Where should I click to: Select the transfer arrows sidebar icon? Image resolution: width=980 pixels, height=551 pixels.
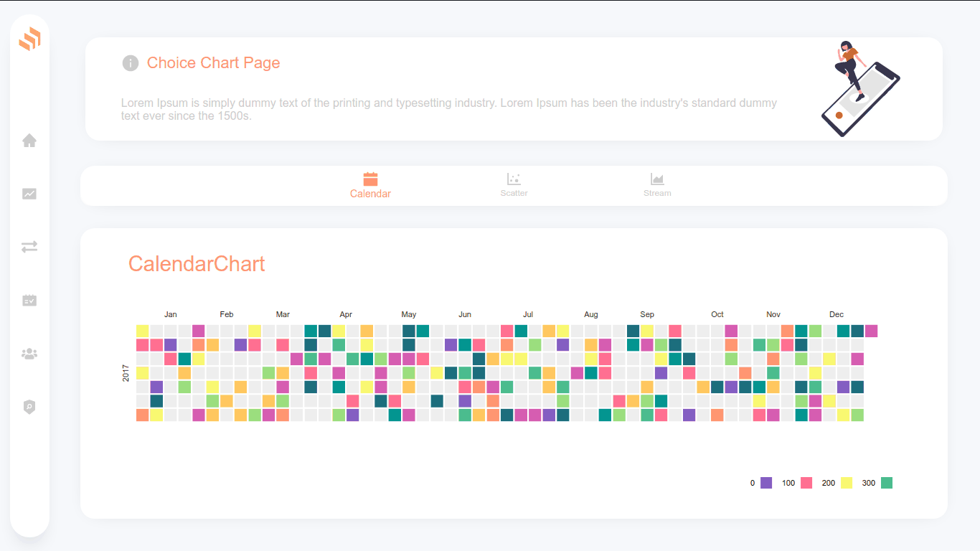(29, 247)
